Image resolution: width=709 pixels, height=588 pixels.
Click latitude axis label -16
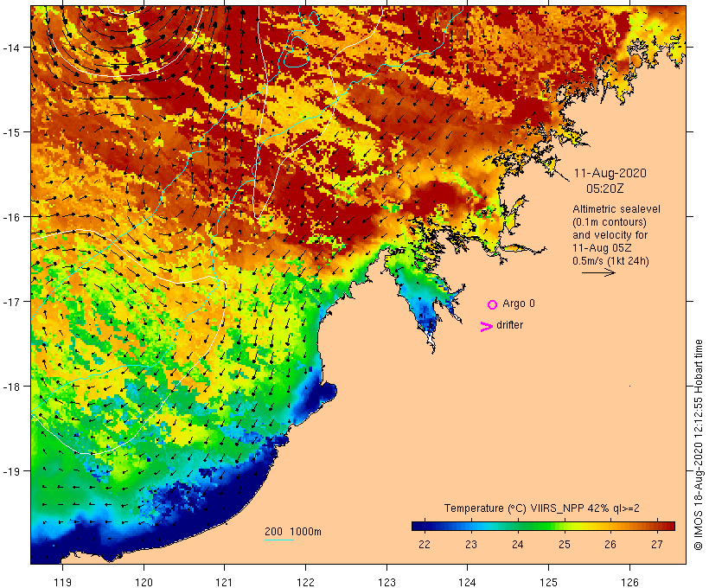click(10, 217)
